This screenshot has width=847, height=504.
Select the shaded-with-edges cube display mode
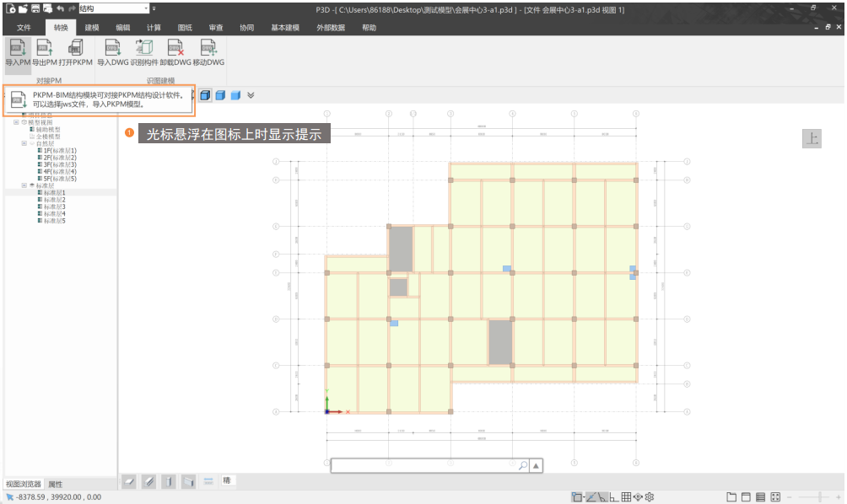[x=220, y=95]
